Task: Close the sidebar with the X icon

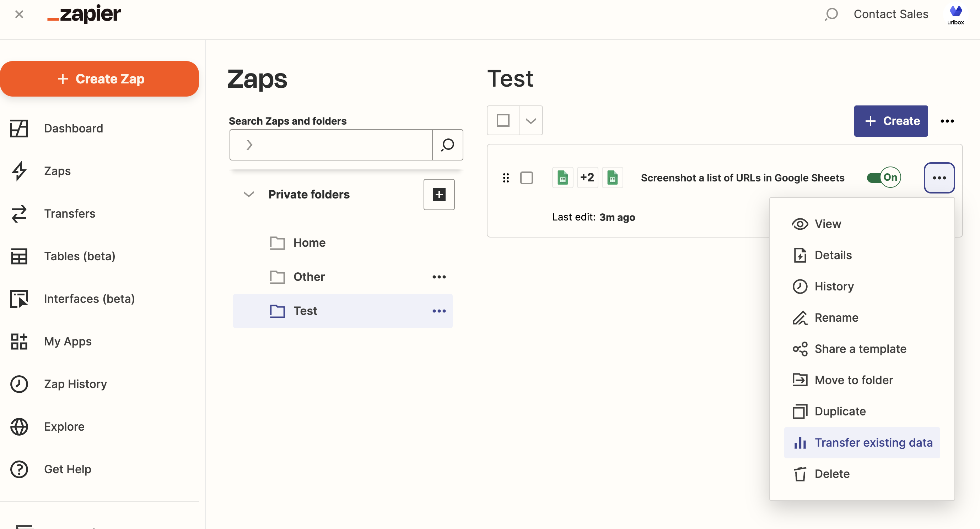Action: tap(19, 15)
